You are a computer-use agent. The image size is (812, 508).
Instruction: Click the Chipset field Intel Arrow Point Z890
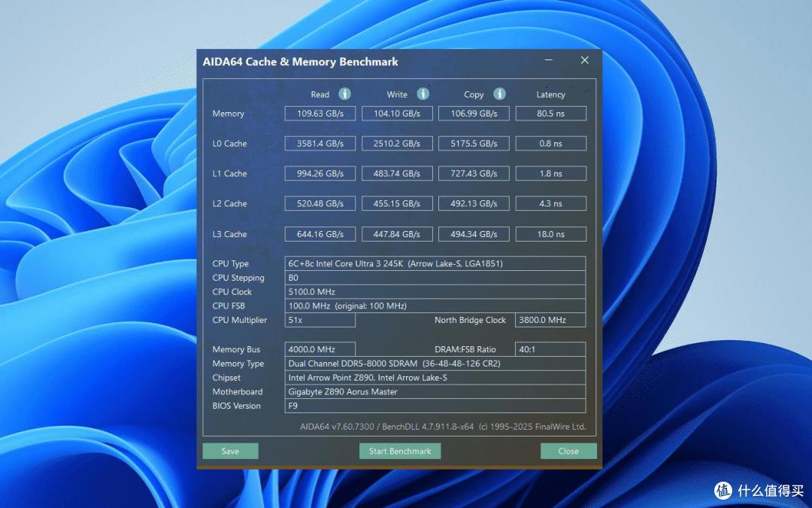[x=435, y=377]
